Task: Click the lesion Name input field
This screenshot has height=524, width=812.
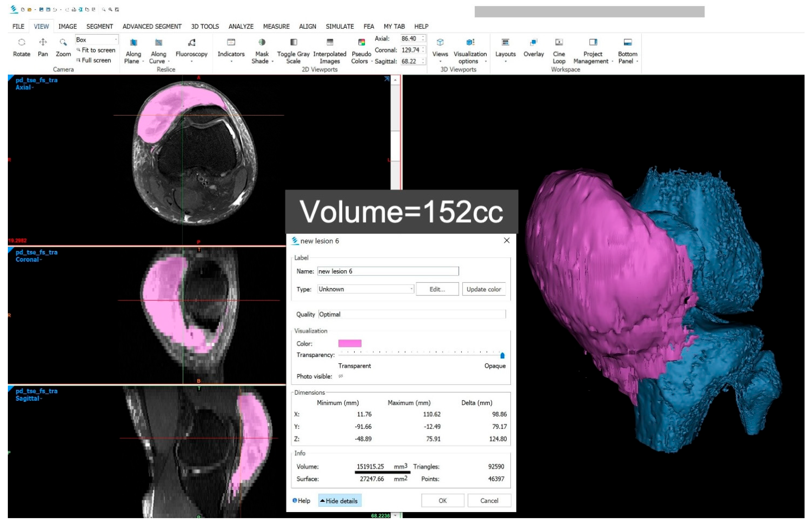Action: pyautogui.click(x=388, y=271)
